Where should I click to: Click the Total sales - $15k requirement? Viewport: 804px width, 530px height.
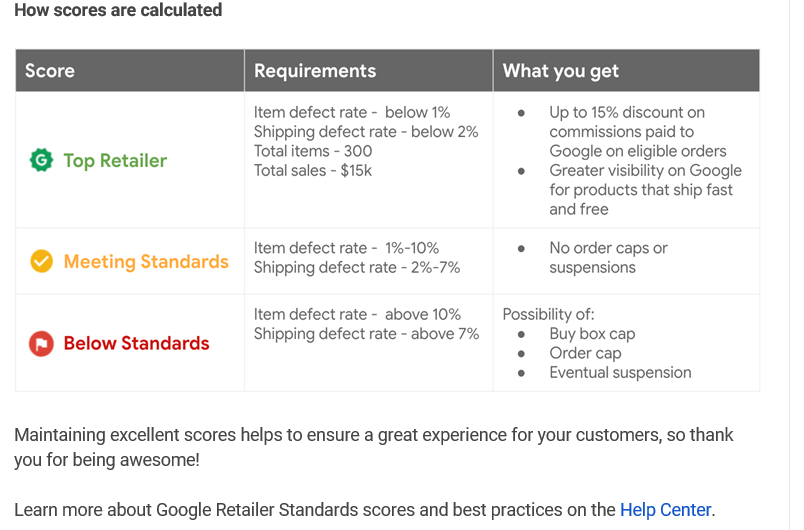click(313, 171)
